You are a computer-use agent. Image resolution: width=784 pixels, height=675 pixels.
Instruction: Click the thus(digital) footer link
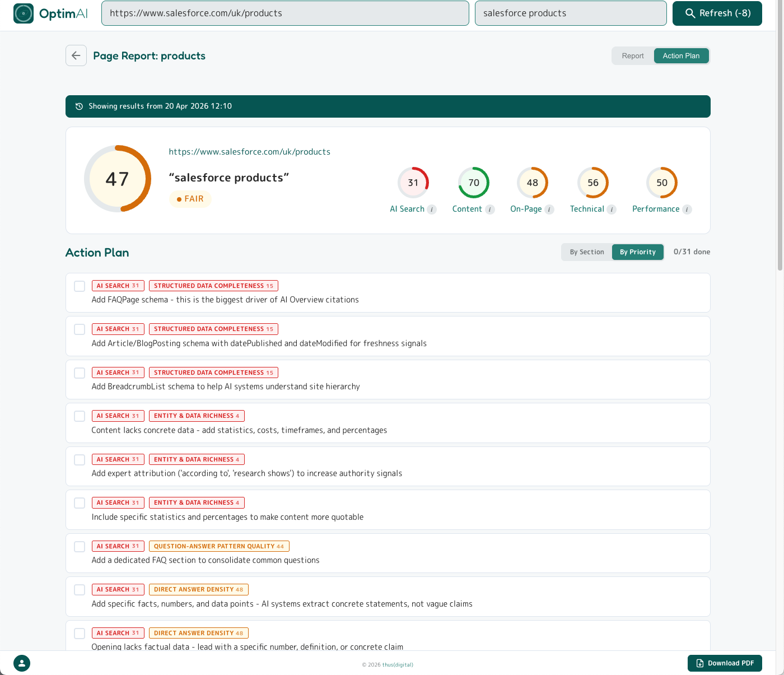398,665
